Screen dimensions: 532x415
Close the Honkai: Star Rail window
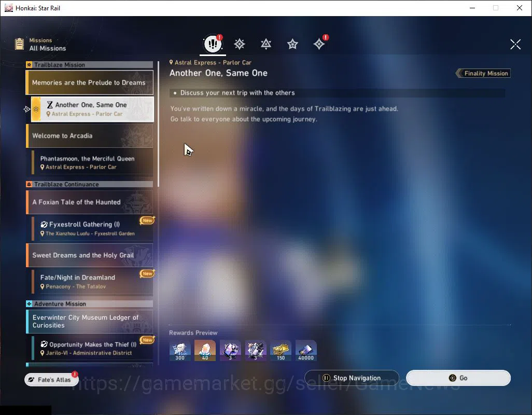pyautogui.click(x=520, y=8)
